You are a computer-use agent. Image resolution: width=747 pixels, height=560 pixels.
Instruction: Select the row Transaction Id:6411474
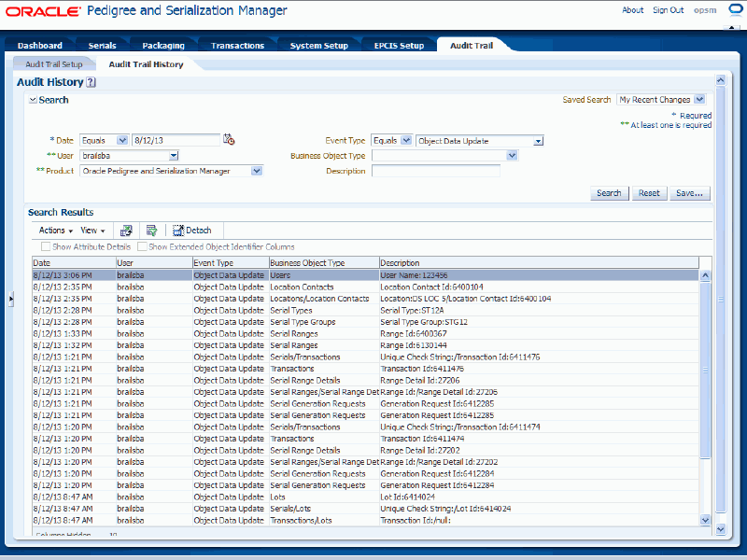pos(365,439)
